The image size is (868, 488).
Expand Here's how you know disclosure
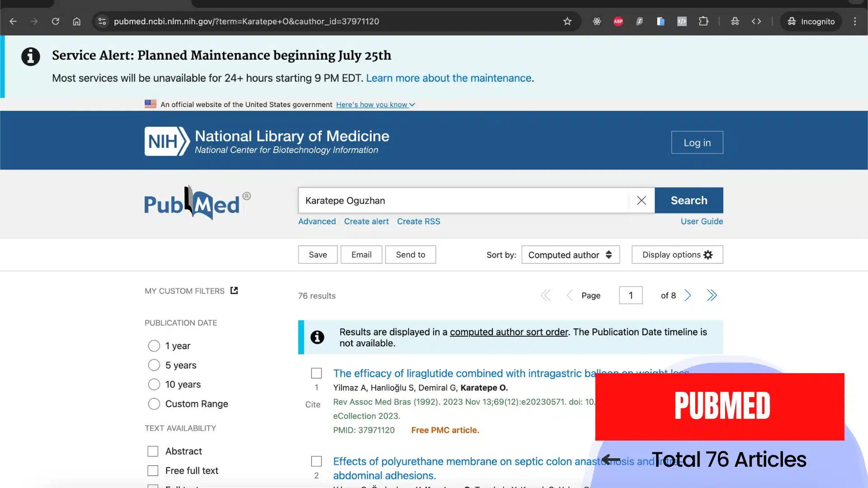point(375,105)
